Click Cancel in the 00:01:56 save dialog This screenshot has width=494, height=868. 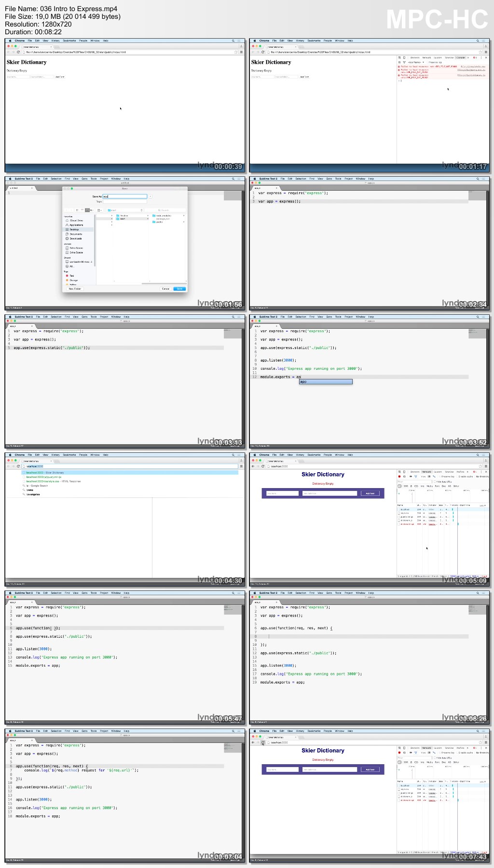pyautogui.click(x=165, y=289)
